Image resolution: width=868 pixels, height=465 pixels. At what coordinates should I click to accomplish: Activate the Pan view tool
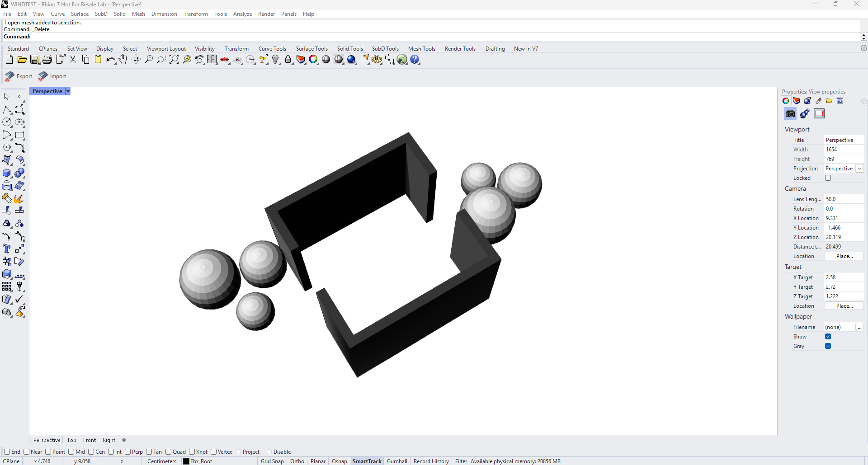tap(123, 59)
